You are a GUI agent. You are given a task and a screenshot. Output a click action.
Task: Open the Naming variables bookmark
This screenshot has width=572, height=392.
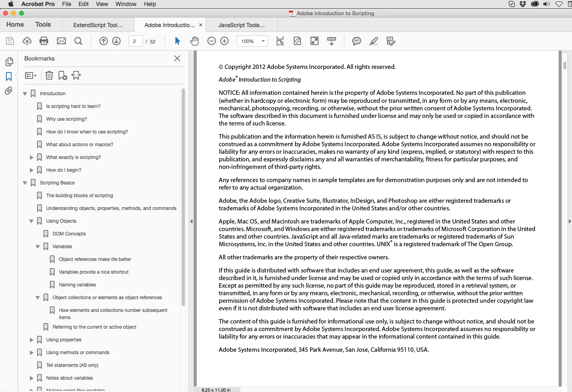tap(77, 285)
